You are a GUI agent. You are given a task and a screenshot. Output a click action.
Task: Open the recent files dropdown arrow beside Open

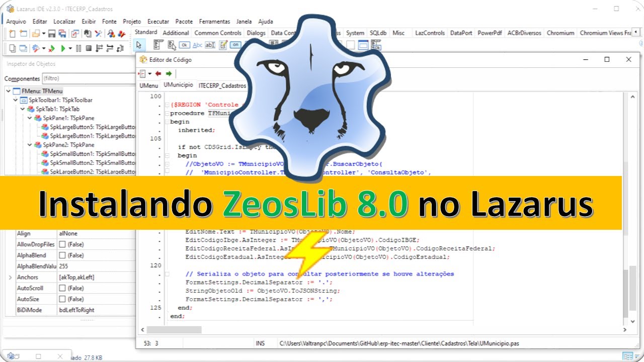[x=44, y=34]
